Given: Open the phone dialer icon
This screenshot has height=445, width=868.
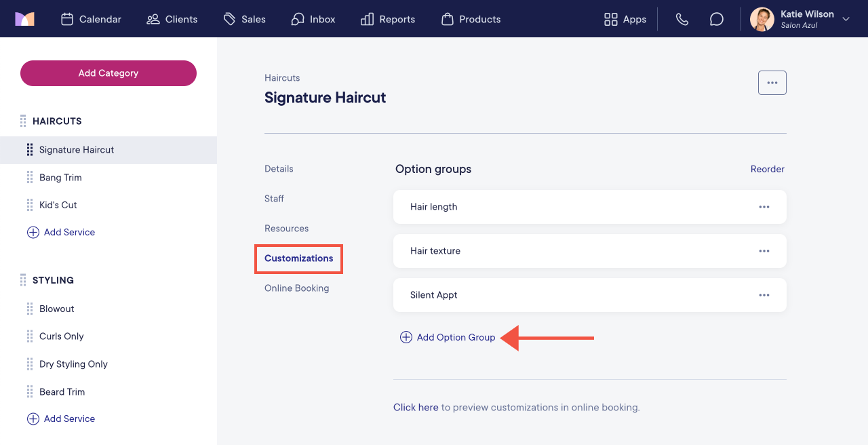Looking at the screenshot, I should point(682,20).
